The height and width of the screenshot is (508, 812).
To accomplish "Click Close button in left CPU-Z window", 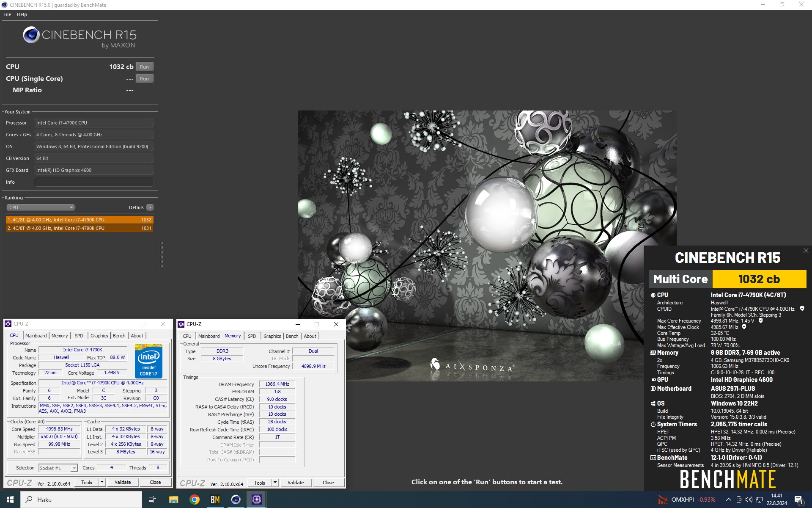I will [x=155, y=483].
